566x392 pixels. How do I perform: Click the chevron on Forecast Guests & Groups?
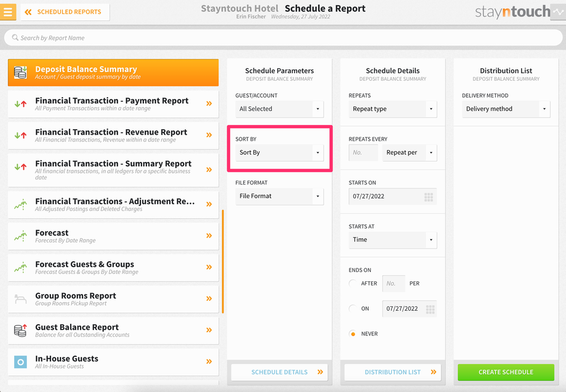point(209,267)
